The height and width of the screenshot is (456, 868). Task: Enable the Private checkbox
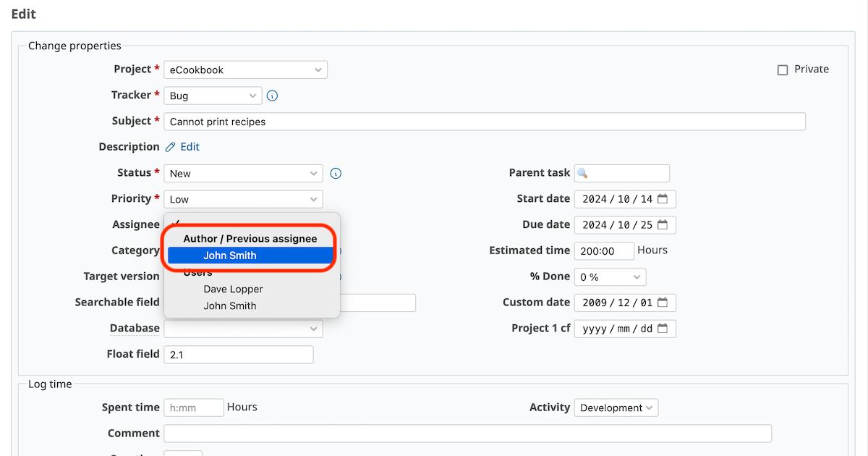coord(782,69)
